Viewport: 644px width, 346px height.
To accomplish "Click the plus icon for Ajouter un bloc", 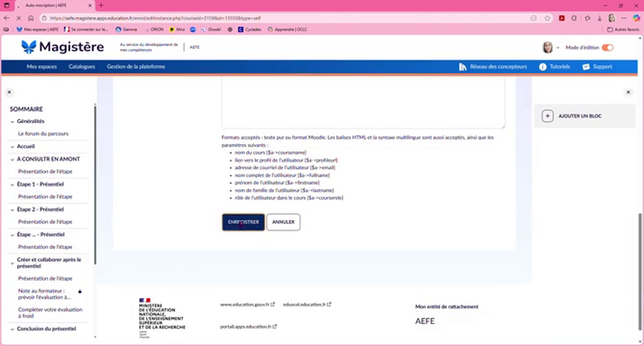I will (x=547, y=116).
